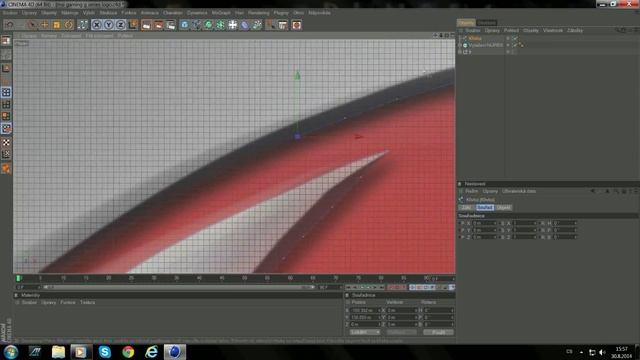Select the Rotate tool
Image resolution: width=640 pixels, height=360 pixels.
tap(69, 25)
